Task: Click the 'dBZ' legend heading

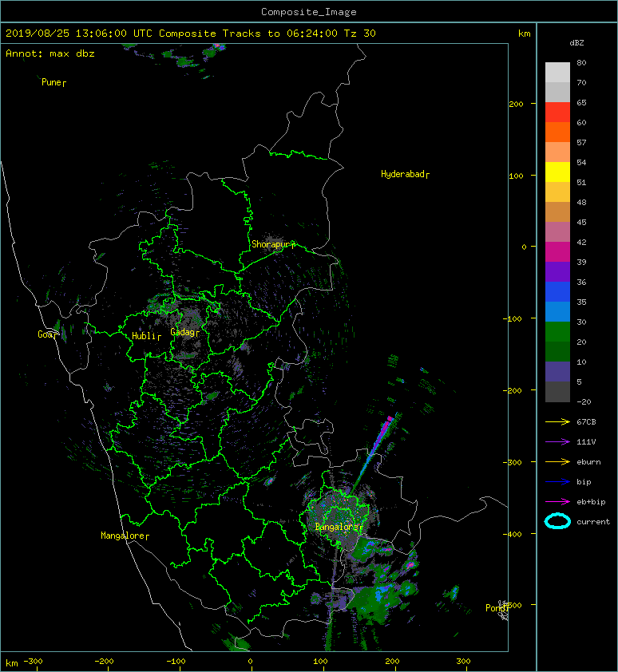Action: (x=576, y=43)
